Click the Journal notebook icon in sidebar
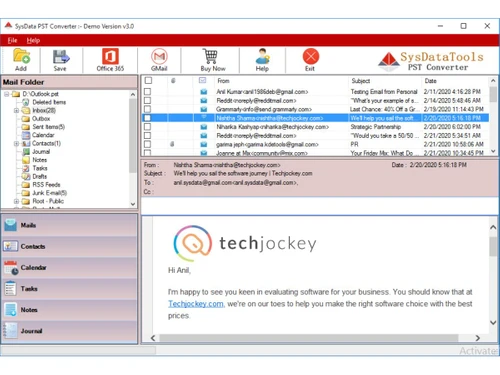Viewport: 500px width, 375px height. pyautogui.click(x=10, y=331)
